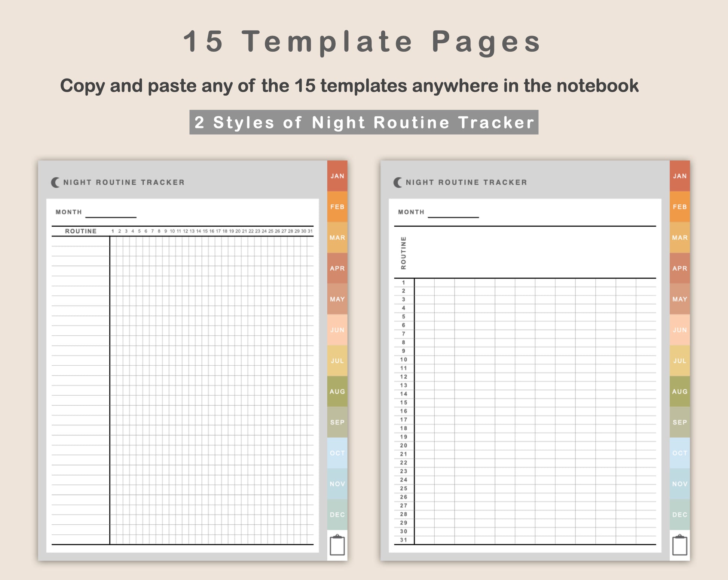
Task: Open OCT tab on left template
Action: coord(337,453)
